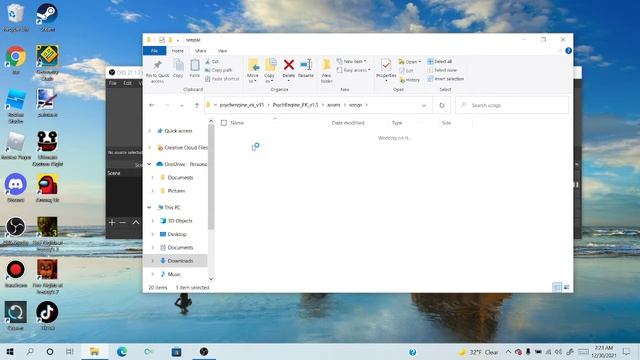Toggle the select-all checkbox beside Name

pyautogui.click(x=224, y=122)
